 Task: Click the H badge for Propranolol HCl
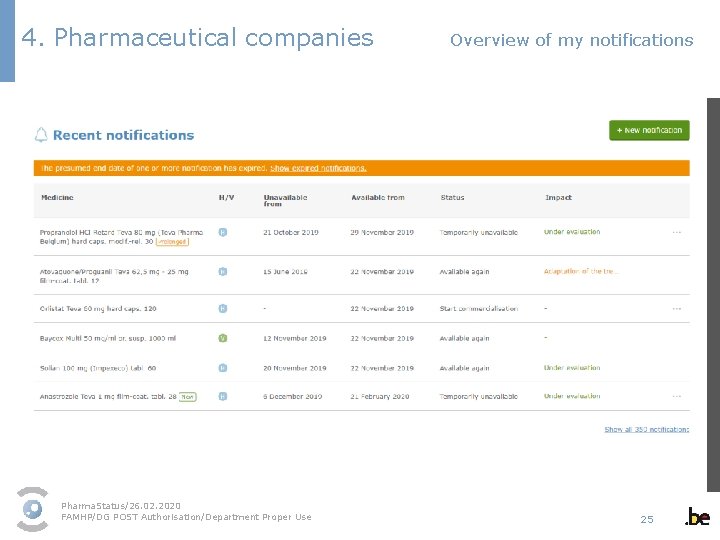[x=222, y=232]
